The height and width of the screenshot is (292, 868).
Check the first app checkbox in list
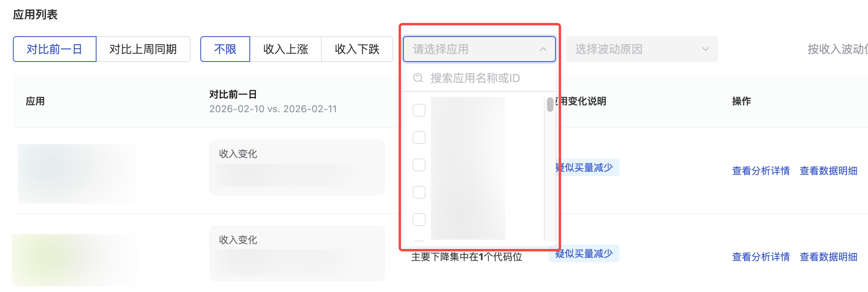point(419,110)
